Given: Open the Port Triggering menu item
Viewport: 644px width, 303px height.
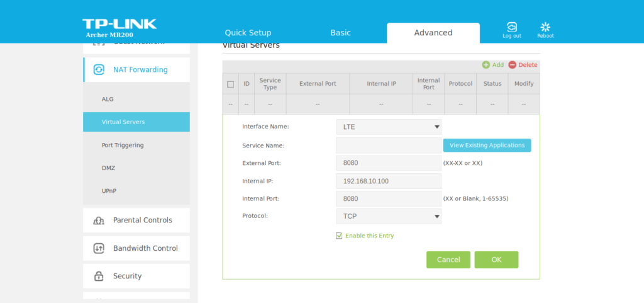Looking at the screenshot, I should (123, 145).
